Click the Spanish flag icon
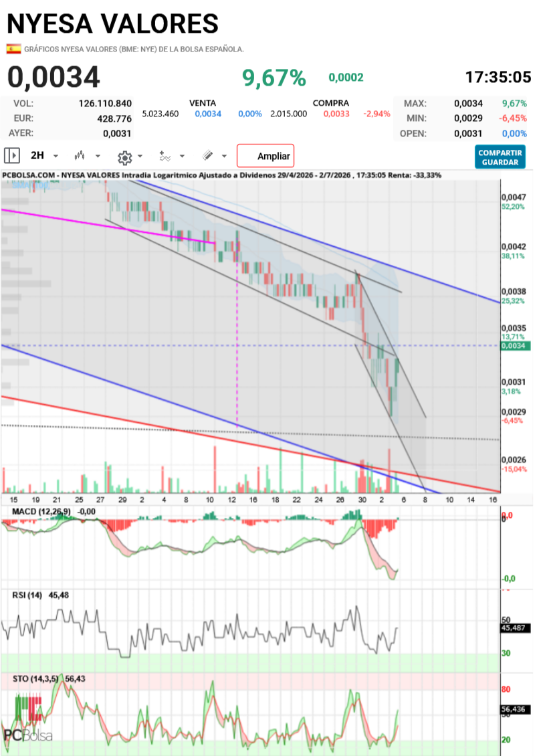The image size is (535, 756). pyautogui.click(x=13, y=49)
